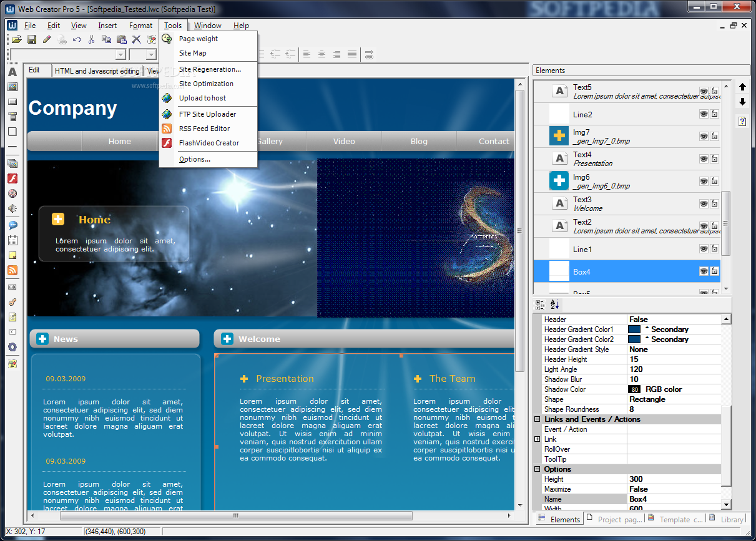Open the font size combo box

point(143,55)
